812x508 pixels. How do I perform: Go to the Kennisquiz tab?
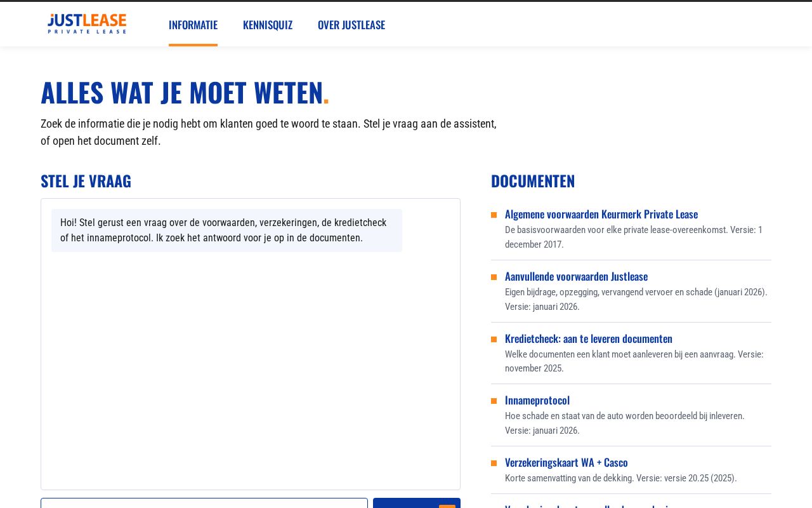point(268,25)
